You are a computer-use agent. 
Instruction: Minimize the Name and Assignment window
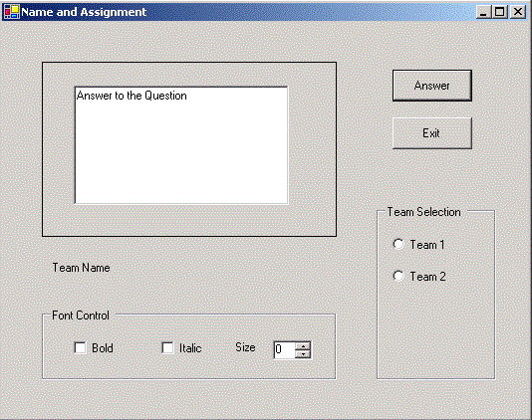point(483,12)
